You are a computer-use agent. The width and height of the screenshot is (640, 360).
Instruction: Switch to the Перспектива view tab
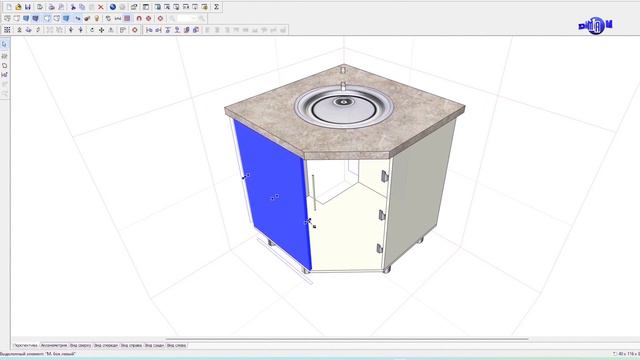pos(26,345)
